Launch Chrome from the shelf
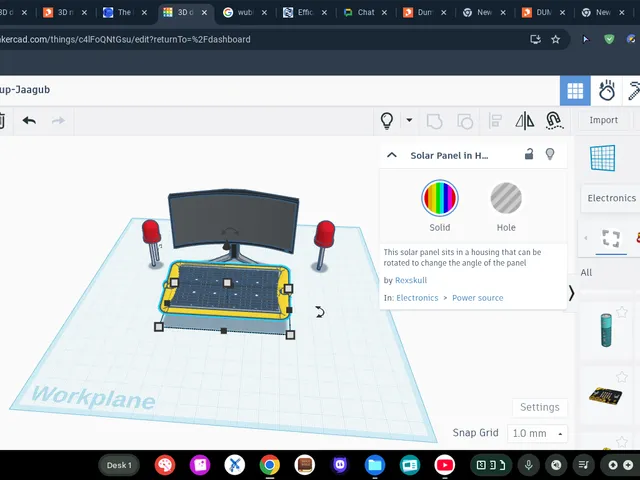The image size is (640, 480). pyautogui.click(x=270, y=465)
